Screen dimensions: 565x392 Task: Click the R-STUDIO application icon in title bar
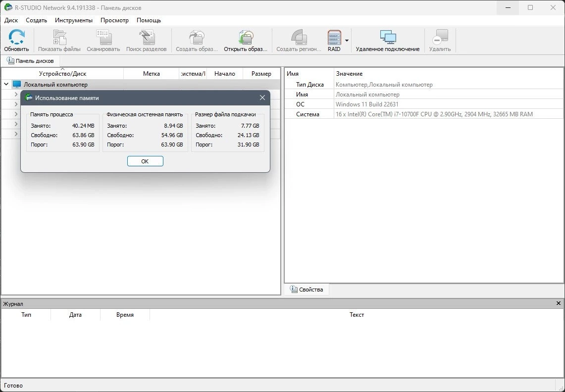tap(8, 7)
